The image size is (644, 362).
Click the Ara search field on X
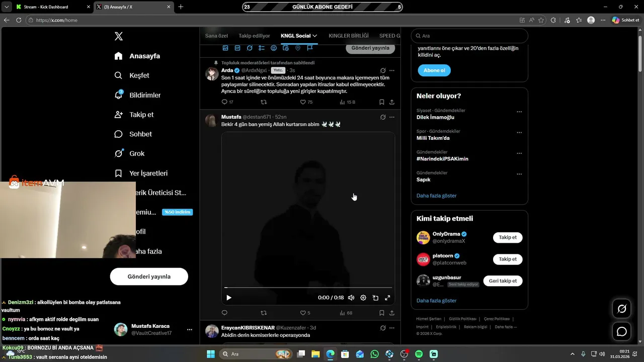(x=469, y=36)
